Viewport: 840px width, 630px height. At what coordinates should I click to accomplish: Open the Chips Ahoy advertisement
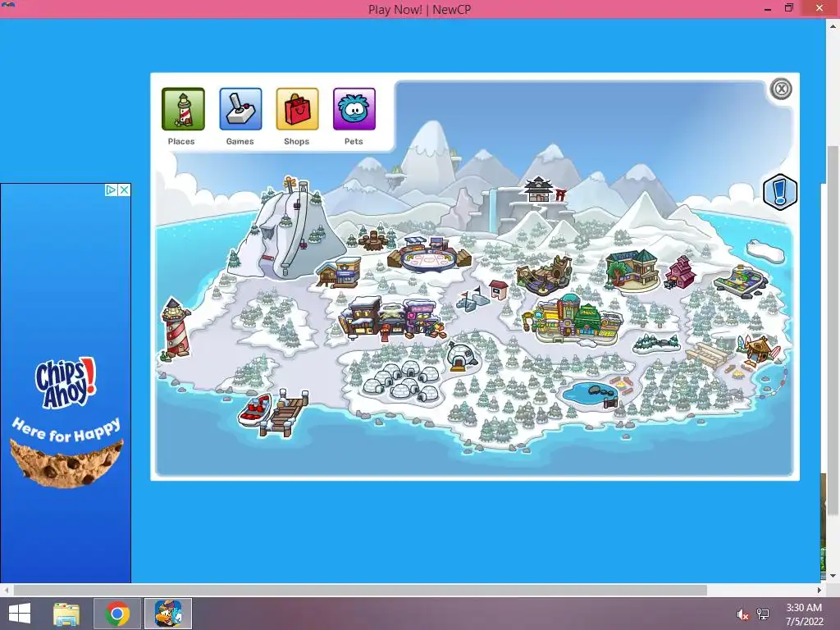(x=66, y=382)
